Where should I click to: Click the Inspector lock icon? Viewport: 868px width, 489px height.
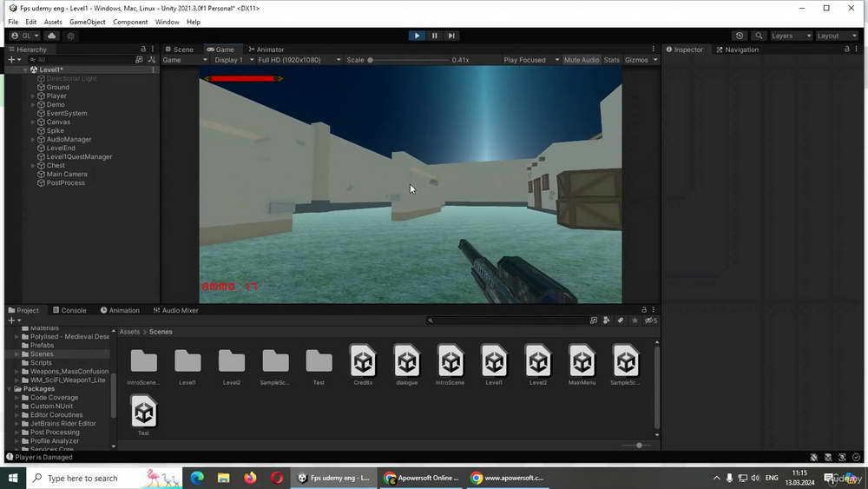click(846, 50)
